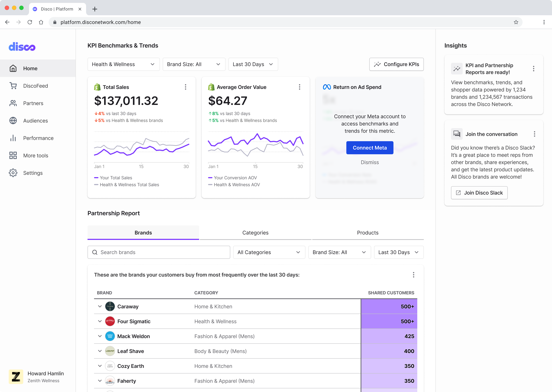Click the Mack Weldon brand logo
This screenshot has width=552, height=392.
click(110, 336)
